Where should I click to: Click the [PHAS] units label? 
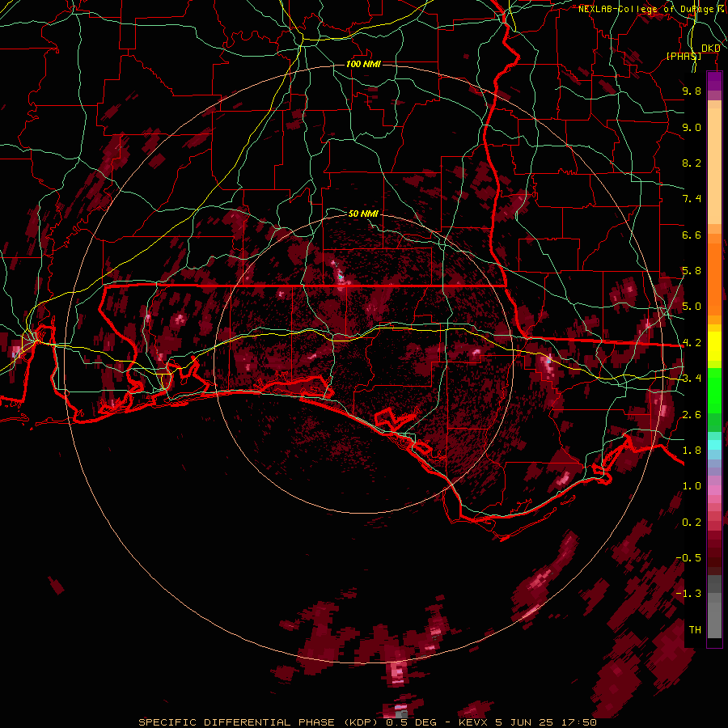pyautogui.click(x=684, y=56)
